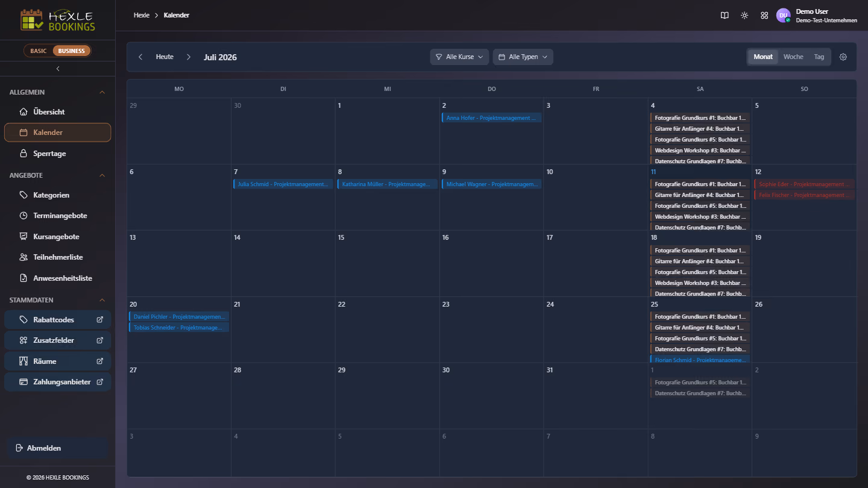Open the documentation book icon
This screenshot has width=868, height=488.
pos(725,16)
